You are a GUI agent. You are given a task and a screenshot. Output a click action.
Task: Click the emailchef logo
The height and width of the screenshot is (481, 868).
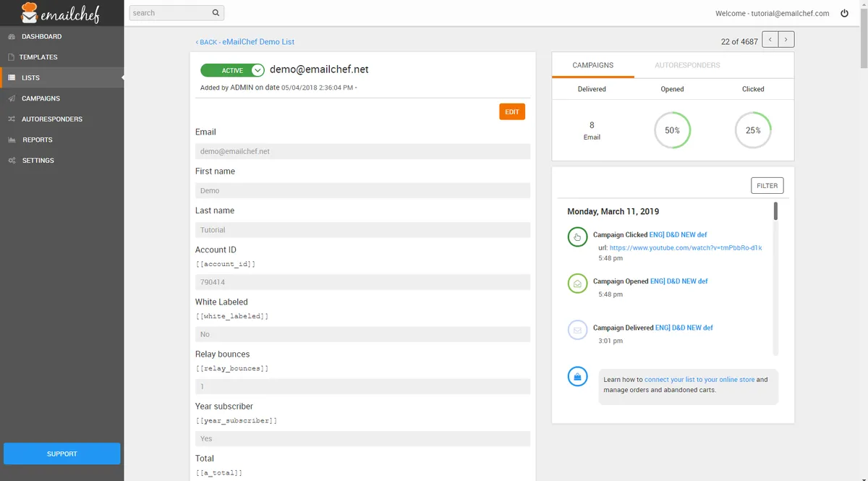point(61,13)
